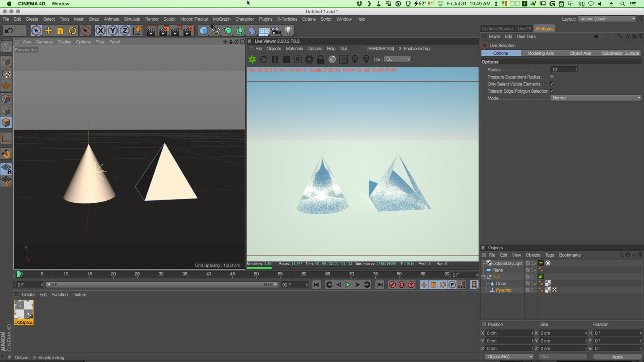Switch to Object Axis tab
644x362 pixels.
coord(580,53)
